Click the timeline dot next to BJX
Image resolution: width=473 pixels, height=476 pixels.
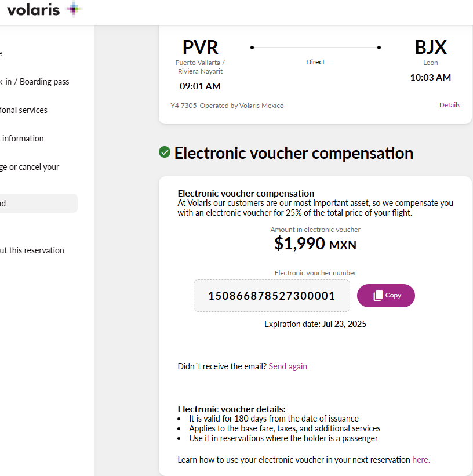point(379,47)
